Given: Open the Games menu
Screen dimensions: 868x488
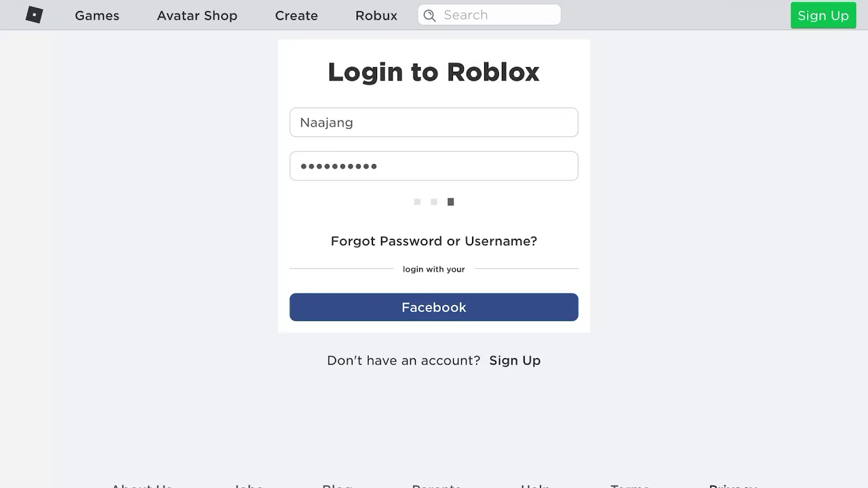Looking at the screenshot, I should pos(97,16).
